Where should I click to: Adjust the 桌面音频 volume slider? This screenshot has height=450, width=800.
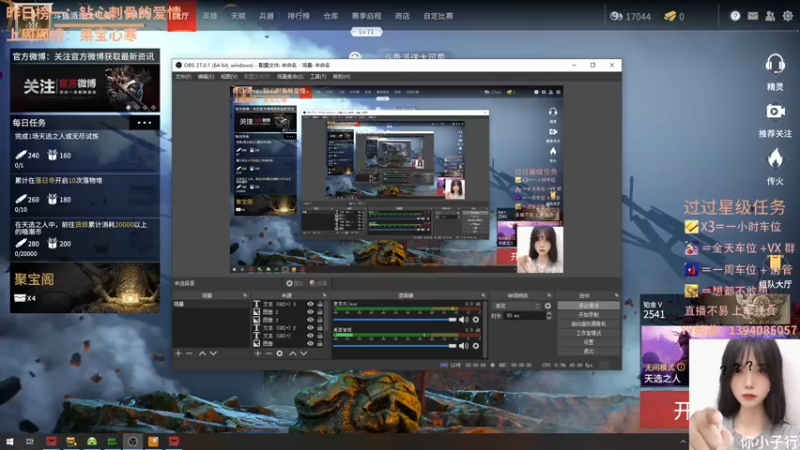(395, 346)
